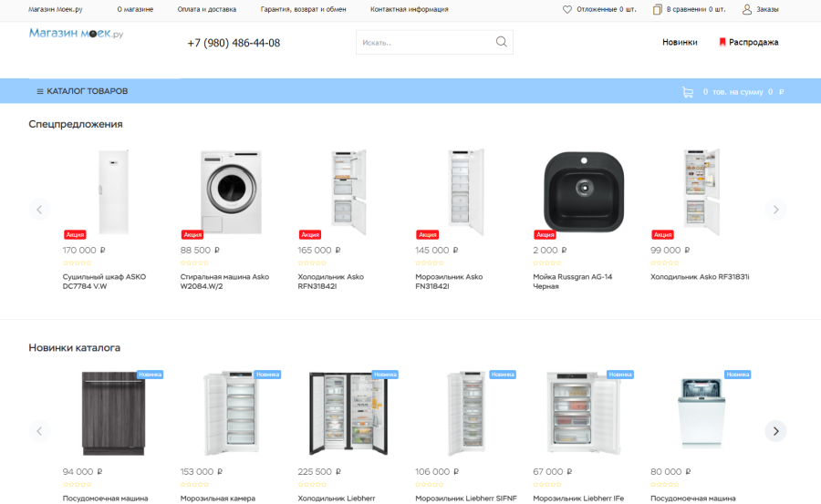This screenshot has width=821, height=504.
Task: Click the user profile icon near Заказы
Action: click(x=747, y=9)
